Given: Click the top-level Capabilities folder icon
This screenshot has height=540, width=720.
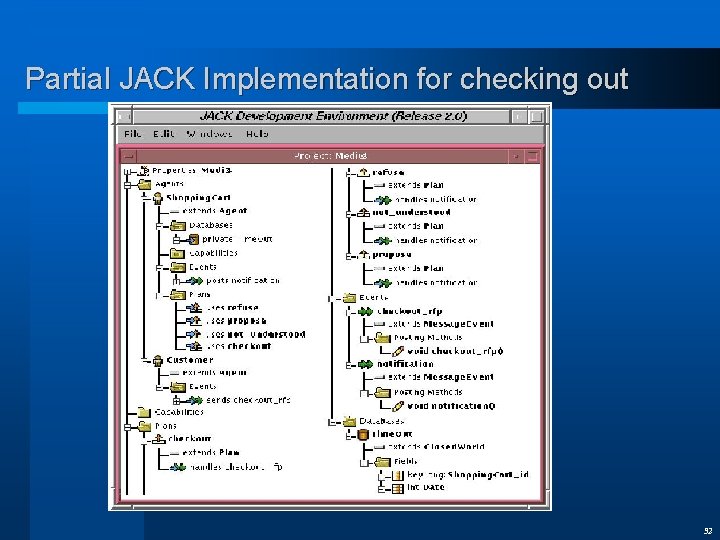Looking at the screenshot, I should click(x=144, y=412).
